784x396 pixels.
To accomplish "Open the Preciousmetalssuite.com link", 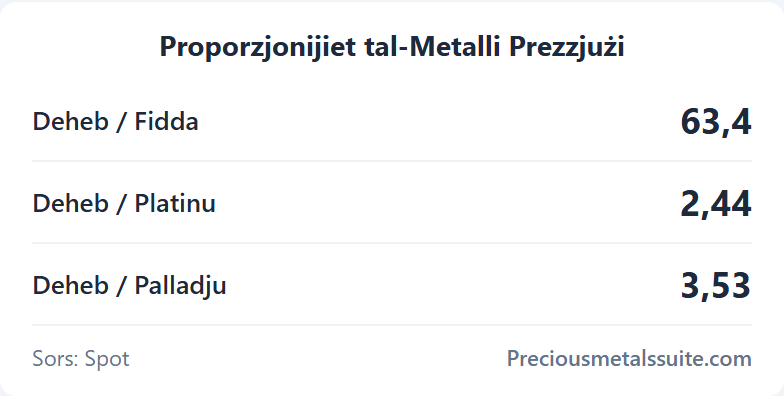I will tap(629, 358).
